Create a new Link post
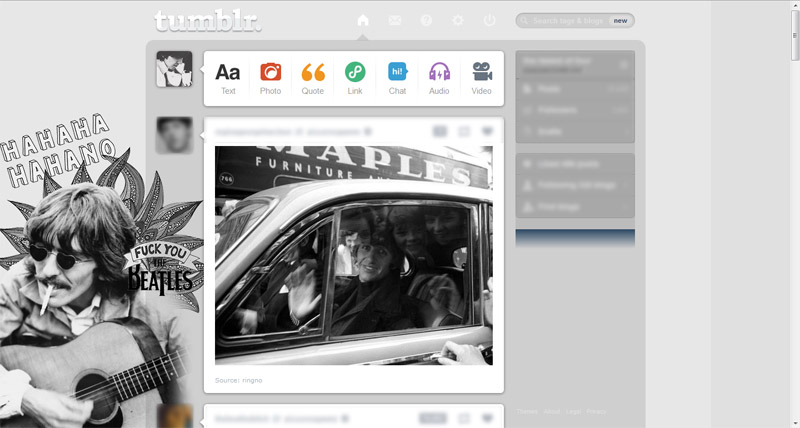800x428 pixels. 355,79
